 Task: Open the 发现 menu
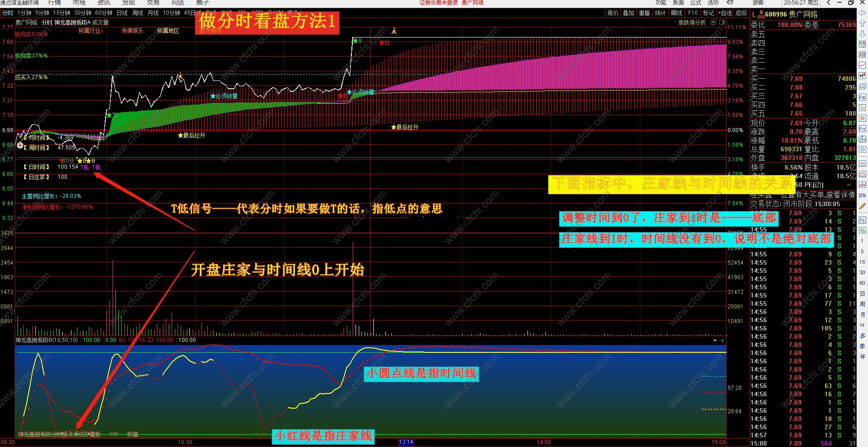click(129, 3)
